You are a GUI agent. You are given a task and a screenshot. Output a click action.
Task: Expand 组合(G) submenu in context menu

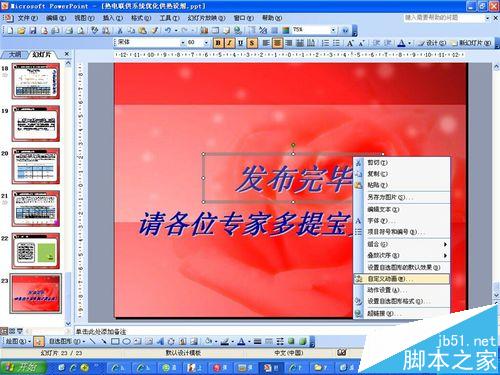(402, 244)
